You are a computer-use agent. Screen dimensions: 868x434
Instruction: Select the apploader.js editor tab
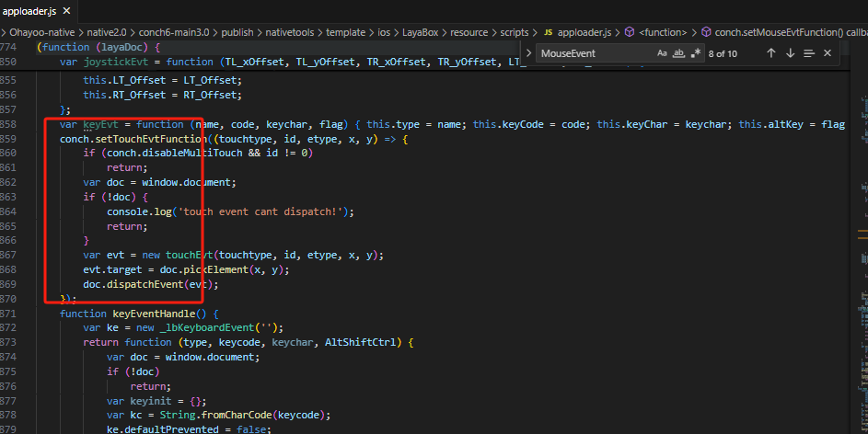[x=30, y=12]
